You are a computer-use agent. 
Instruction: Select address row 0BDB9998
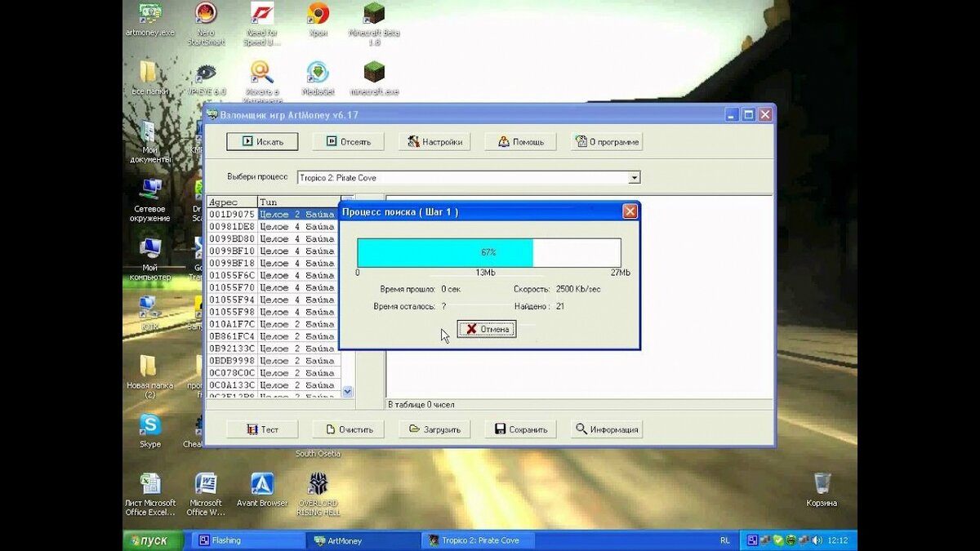coord(273,361)
